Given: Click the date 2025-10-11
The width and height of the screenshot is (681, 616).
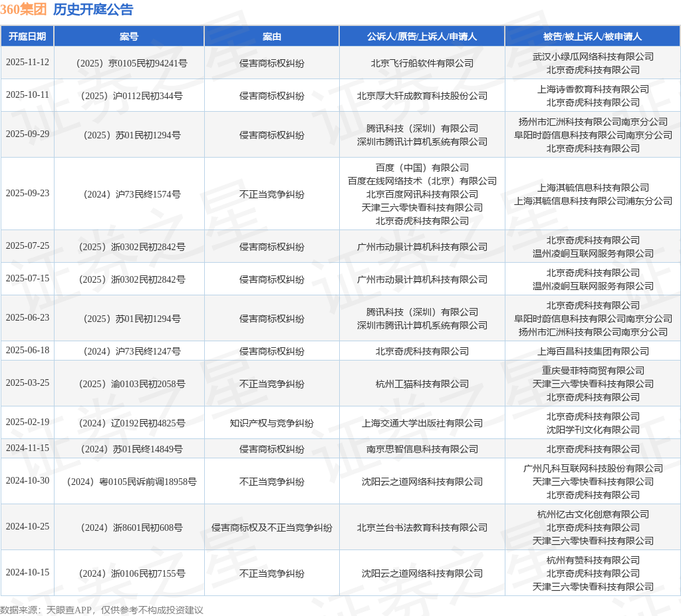Looking at the screenshot, I should 27,94.
